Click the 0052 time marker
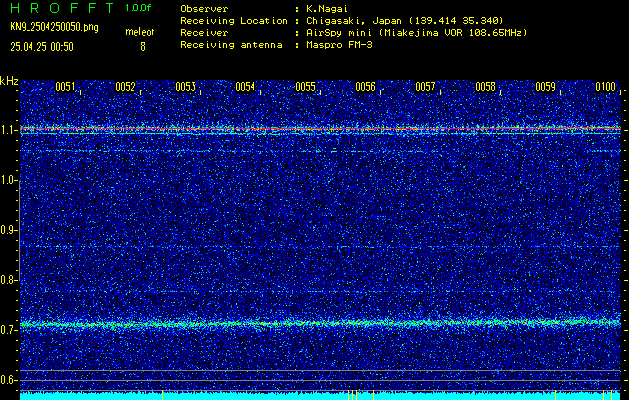The width and height of the screenshot is (629, 400). [125, 87]
